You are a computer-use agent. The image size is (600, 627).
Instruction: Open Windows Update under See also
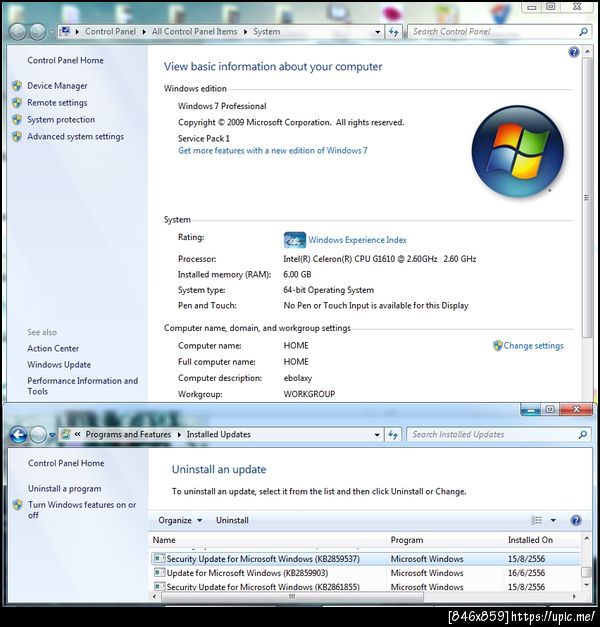(x=59, y=365)
